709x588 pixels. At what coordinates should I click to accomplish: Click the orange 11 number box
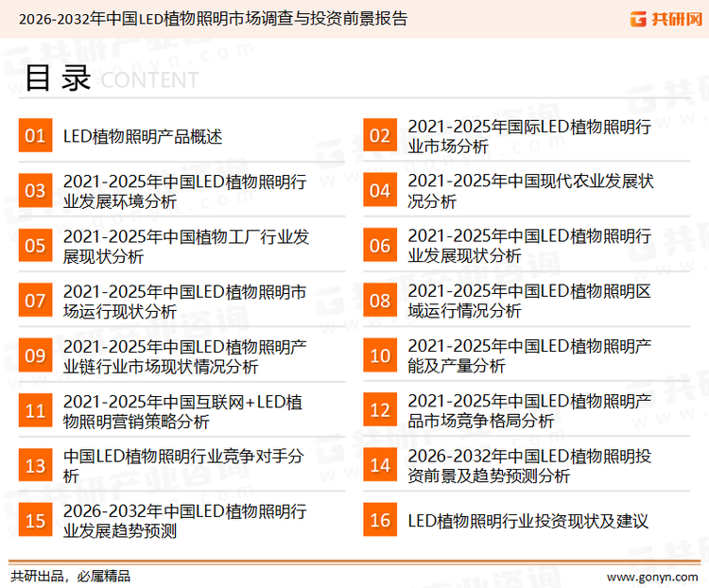click(35, 411)
